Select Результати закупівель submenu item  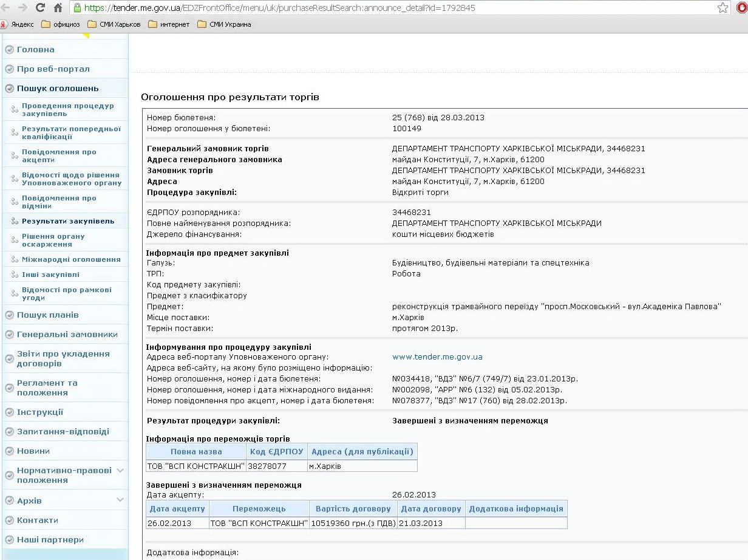67,221
